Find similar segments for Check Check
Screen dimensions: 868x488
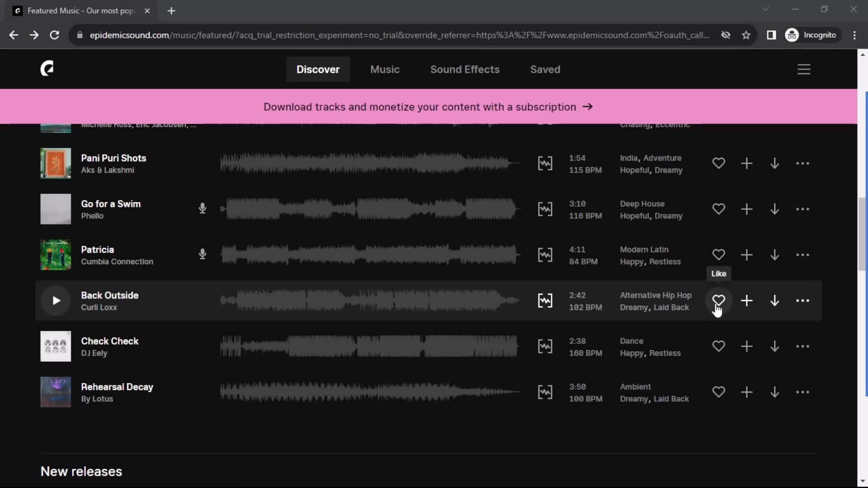545,346
